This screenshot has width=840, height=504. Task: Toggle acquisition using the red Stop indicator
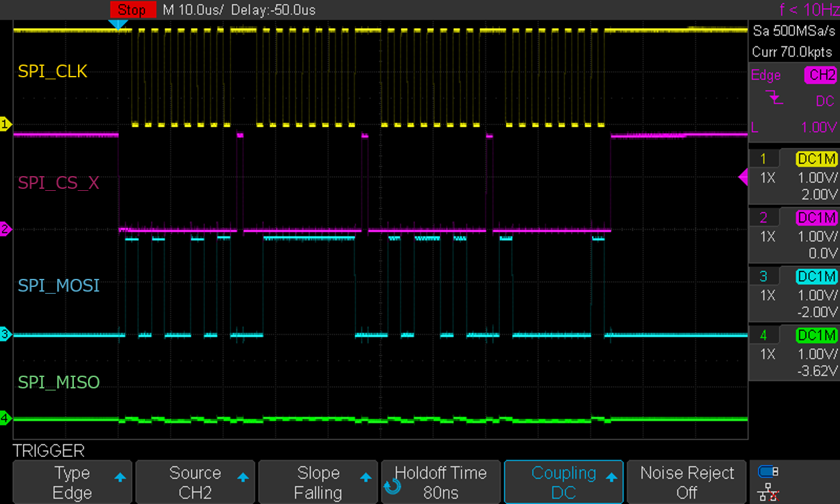(x=132, y=9)
